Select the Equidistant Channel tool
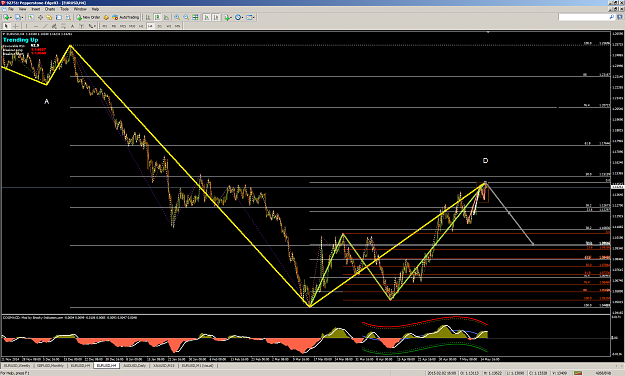Image resolution: width=625 pixels, height=376 pixels. 54,26
